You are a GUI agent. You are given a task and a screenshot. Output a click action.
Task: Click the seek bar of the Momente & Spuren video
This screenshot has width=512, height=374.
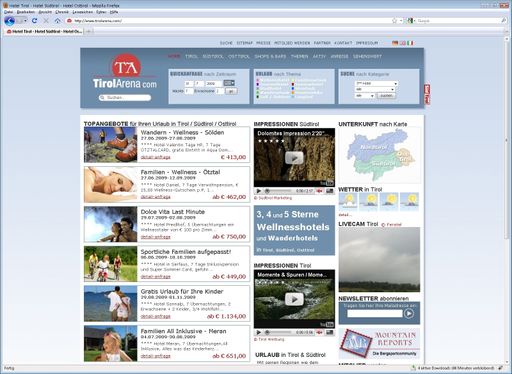click(278, 332)
